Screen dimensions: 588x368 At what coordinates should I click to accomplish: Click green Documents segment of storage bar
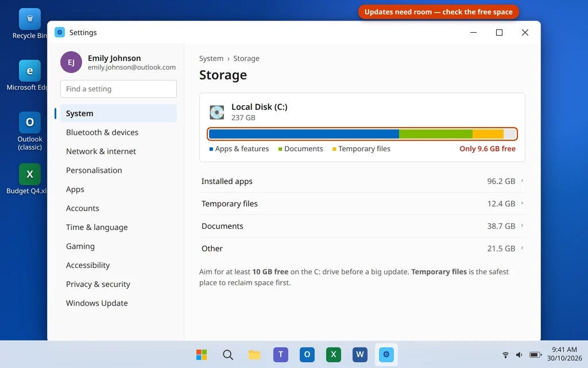point(436,133)
